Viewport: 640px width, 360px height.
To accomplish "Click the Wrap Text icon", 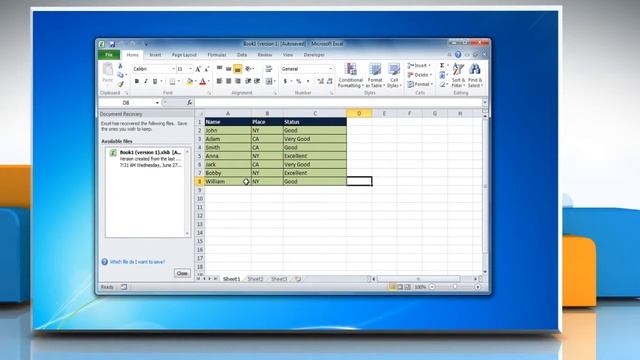I will coord(269,69).
